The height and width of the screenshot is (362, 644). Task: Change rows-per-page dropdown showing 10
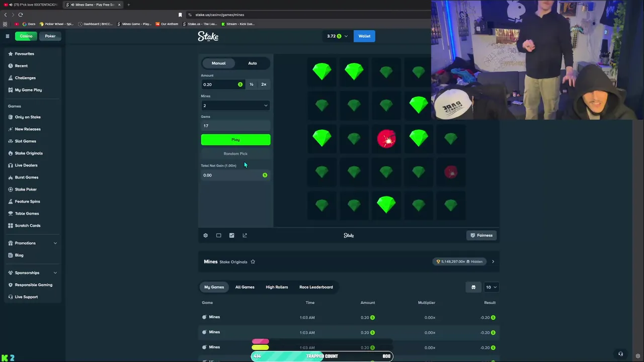tap(491, 287)
